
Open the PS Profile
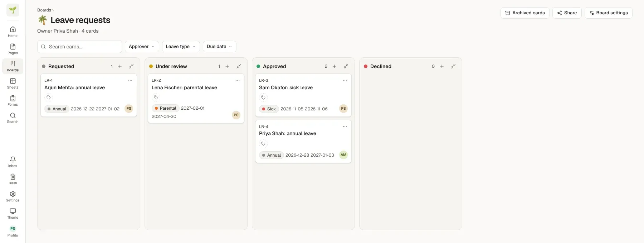(13, 231)
